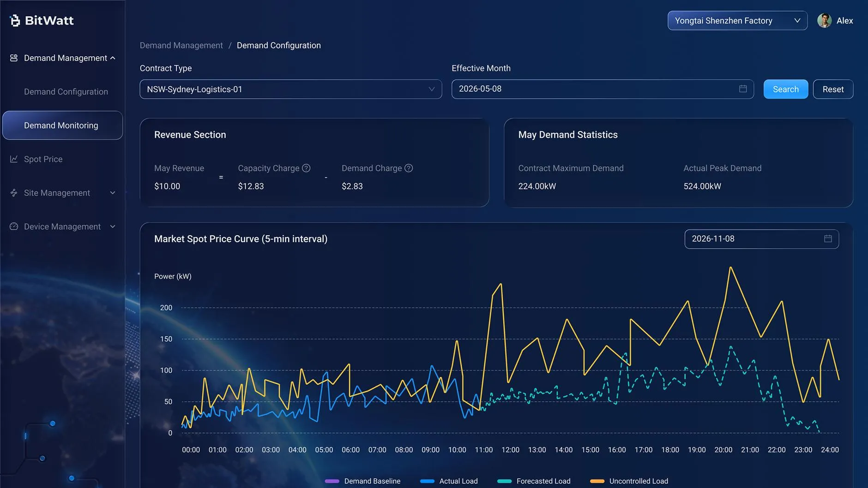Open the Contract Type NSW-Sydney-Logistics-01 dropdown
The height and width of the screenshot is (488, 868).
[290, 89]
